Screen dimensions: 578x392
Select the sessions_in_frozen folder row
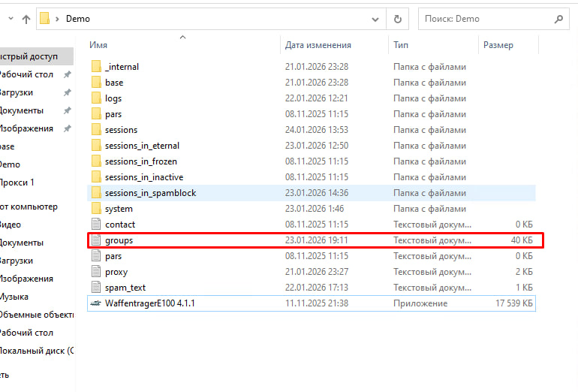[140, 161]
